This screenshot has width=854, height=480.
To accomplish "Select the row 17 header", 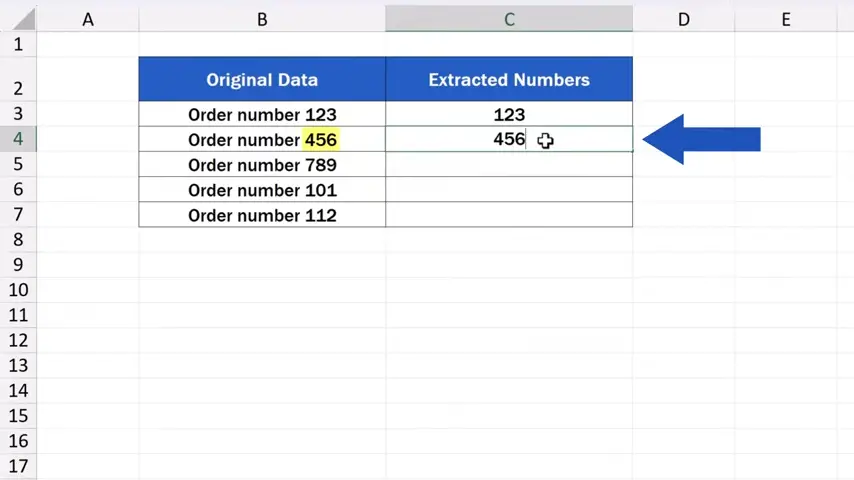I will coord(18,465).
